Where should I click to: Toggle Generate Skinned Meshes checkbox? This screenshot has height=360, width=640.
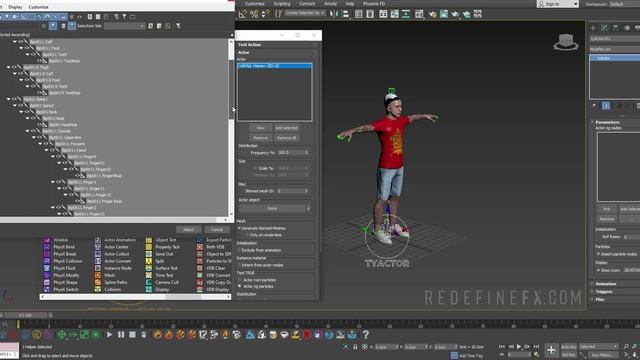[240, 228]
